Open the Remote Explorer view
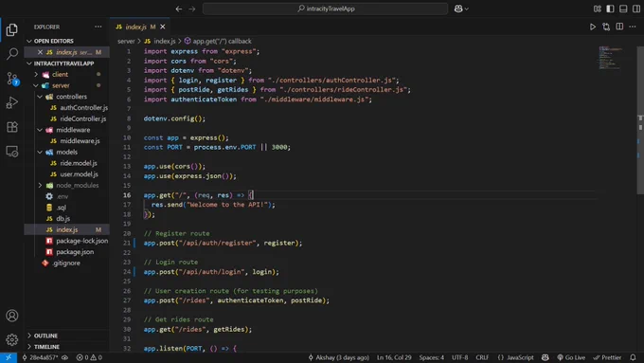The height and width of the screenshot is (363, 644). (12, 152)
